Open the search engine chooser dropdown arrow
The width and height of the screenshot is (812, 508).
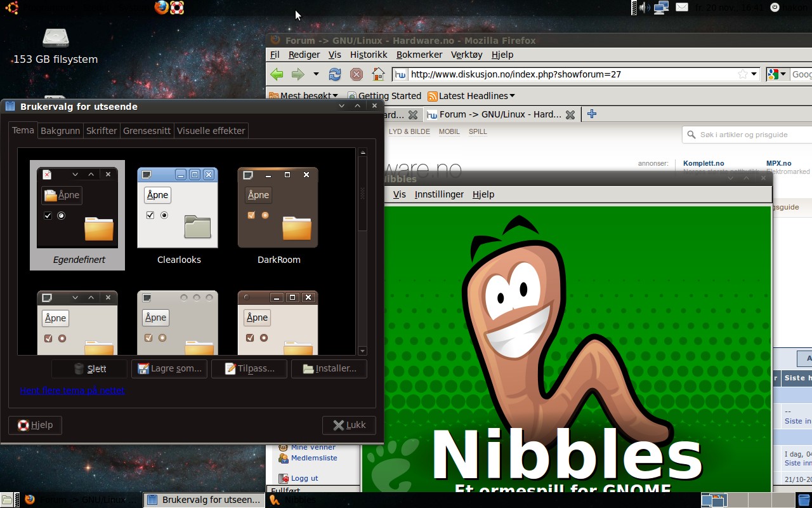(x=783, y=74)
